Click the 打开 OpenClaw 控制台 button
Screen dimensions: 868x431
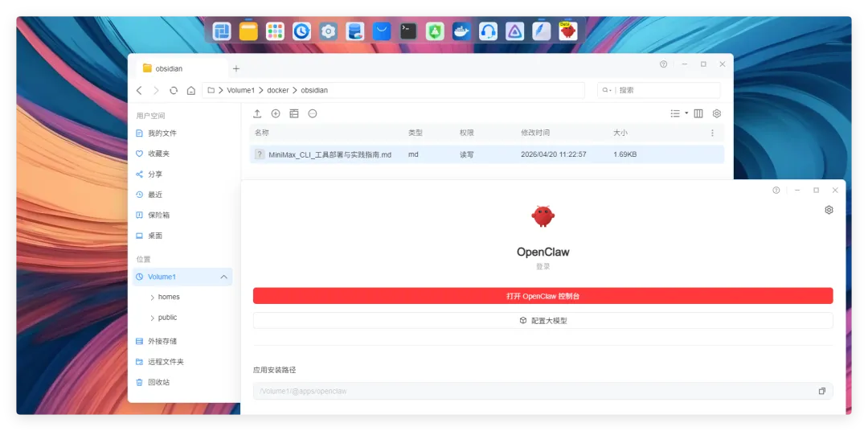tap(543, 296)
